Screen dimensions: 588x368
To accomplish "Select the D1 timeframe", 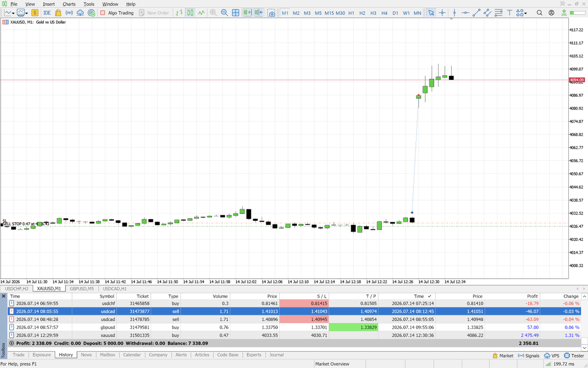I will pos(395,13).
